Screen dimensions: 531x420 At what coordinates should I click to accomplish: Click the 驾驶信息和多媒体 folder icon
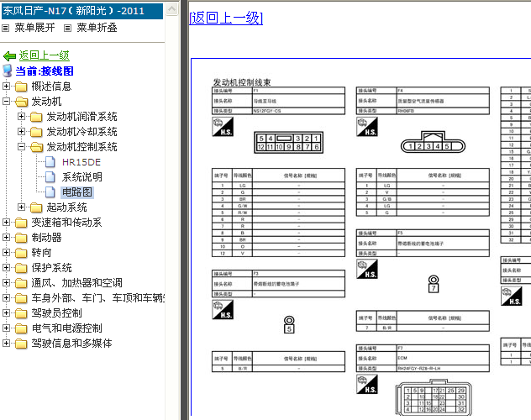21,344
